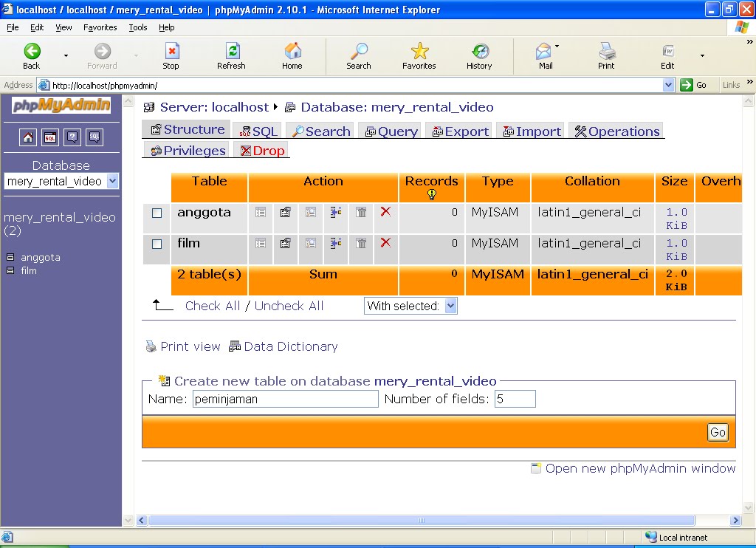Viewport: 756px width, 548px height.
Task: Expand the address bar history dropdown
Action: coord(668,86)
